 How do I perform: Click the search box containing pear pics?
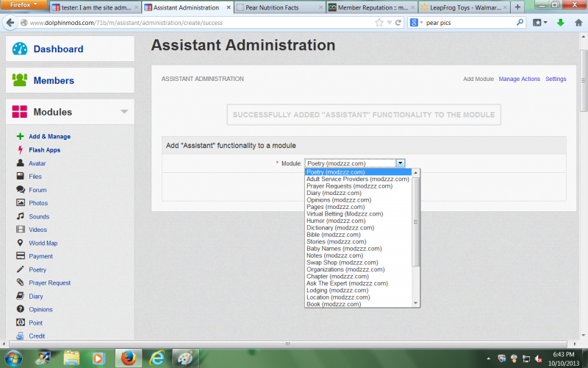click(470, 23)
